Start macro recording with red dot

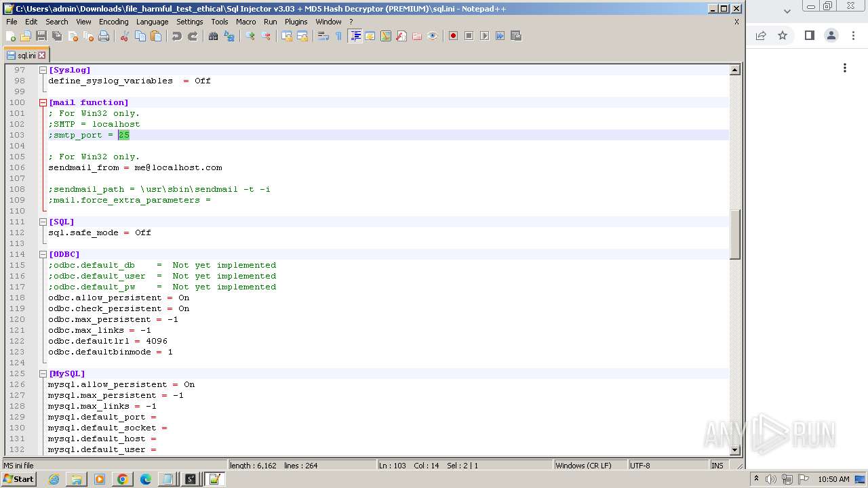point(453,36)
